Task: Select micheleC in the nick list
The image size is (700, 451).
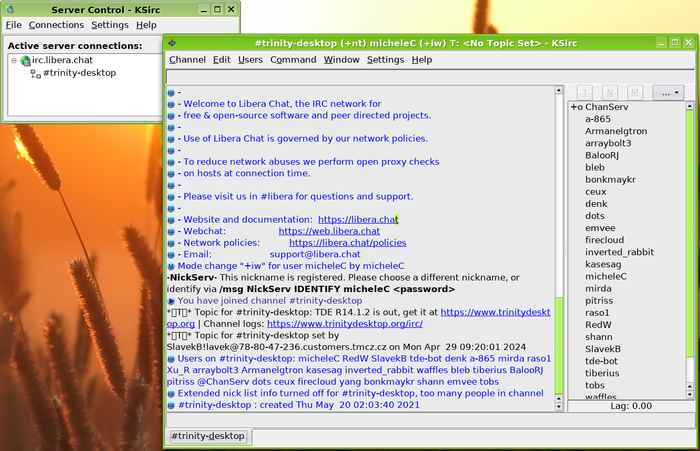Action: [x=606, y=276]
